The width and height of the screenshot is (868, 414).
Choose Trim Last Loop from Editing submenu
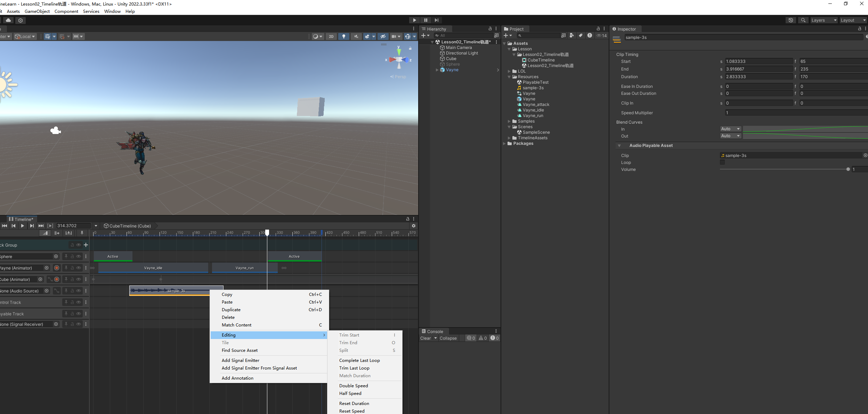click(354, 368)
